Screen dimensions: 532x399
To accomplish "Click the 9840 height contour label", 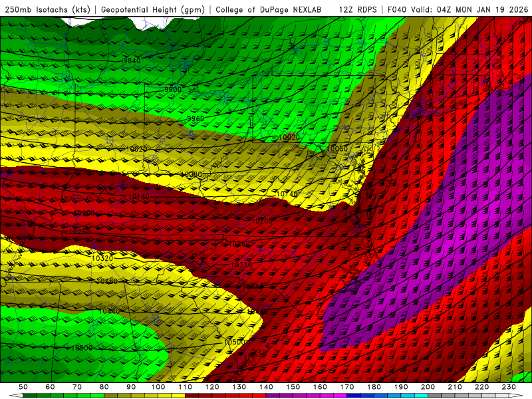I will tap(132, 61).
